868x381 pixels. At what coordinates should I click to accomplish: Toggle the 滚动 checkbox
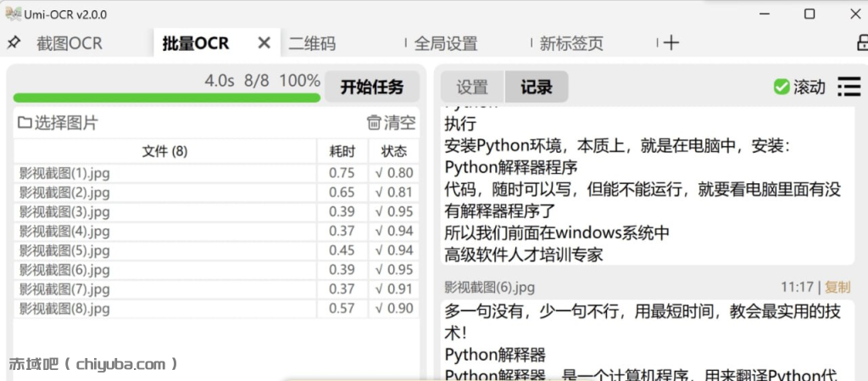(x=781, y=87)
